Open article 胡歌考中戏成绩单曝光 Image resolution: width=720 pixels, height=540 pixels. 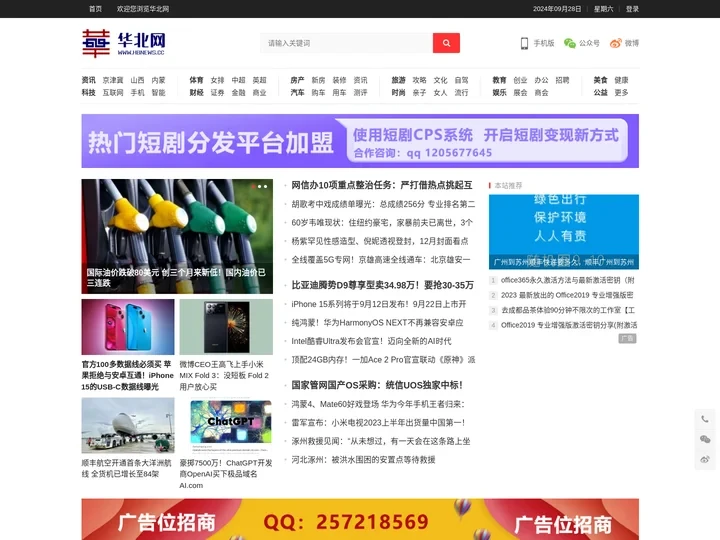pos(383,204)
